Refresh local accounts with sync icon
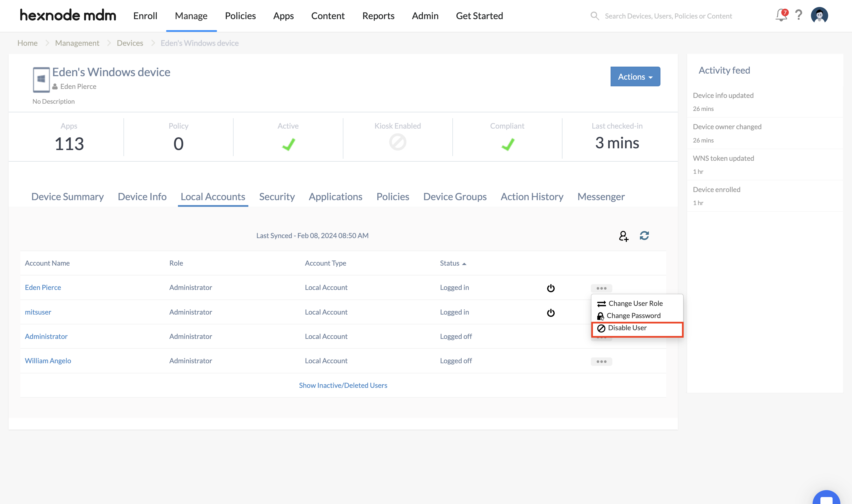852x504 pixels. (645, 235)
